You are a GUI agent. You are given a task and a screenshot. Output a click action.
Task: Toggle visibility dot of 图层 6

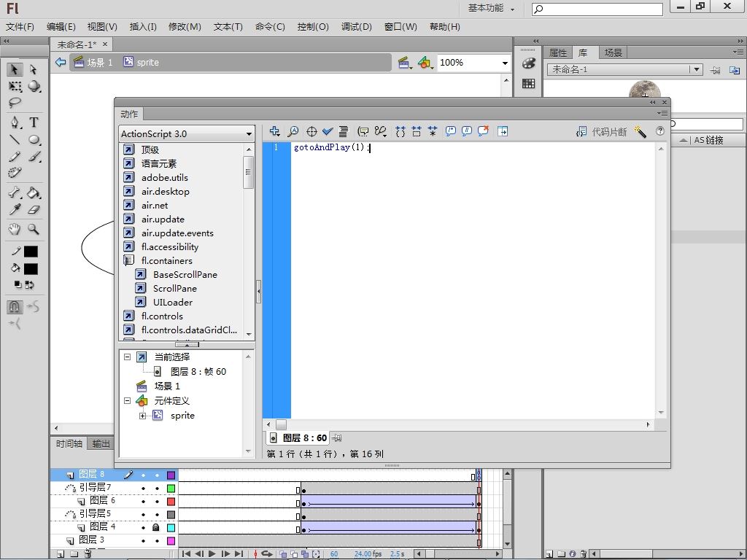click(143, 501)
